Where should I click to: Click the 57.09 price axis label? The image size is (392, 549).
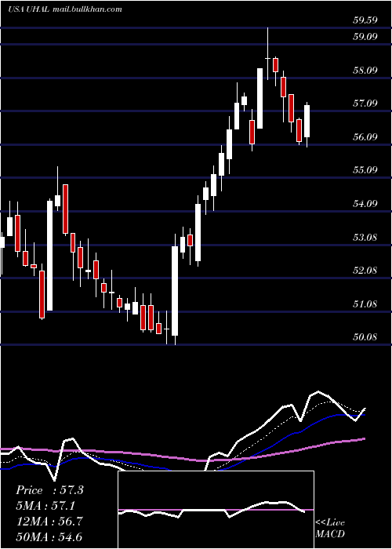(365, 104)
